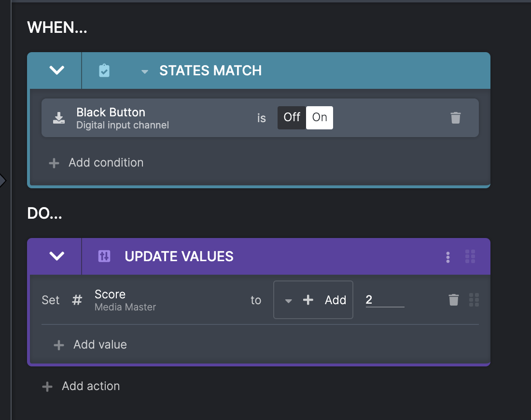Delete the Score value row
Image resolution: width=531 pixels, height=420 pixels.
coord(453,300)
